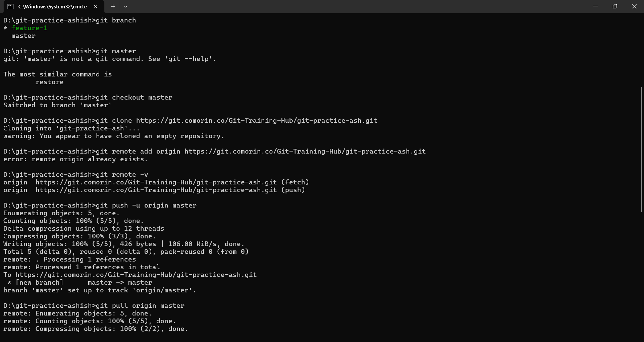The height and width of the screenshot is (342, 644).
Task: Click the 'error: remote origin already exists' line
Action: (75, 159)
